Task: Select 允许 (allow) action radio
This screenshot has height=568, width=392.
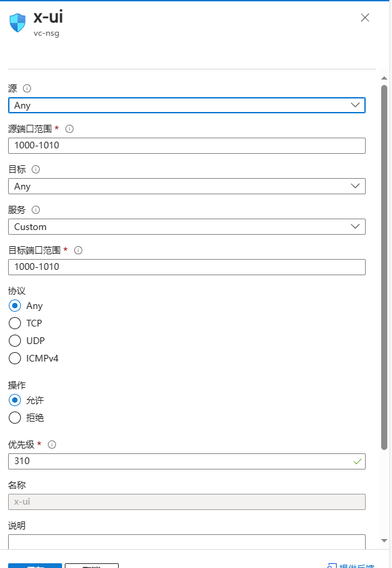Action: pos(15,400)
